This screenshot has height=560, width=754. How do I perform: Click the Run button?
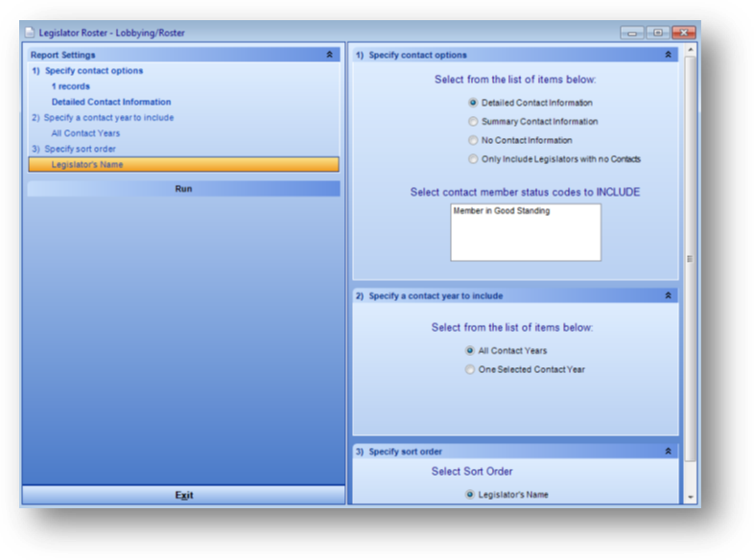click(183, 189)
